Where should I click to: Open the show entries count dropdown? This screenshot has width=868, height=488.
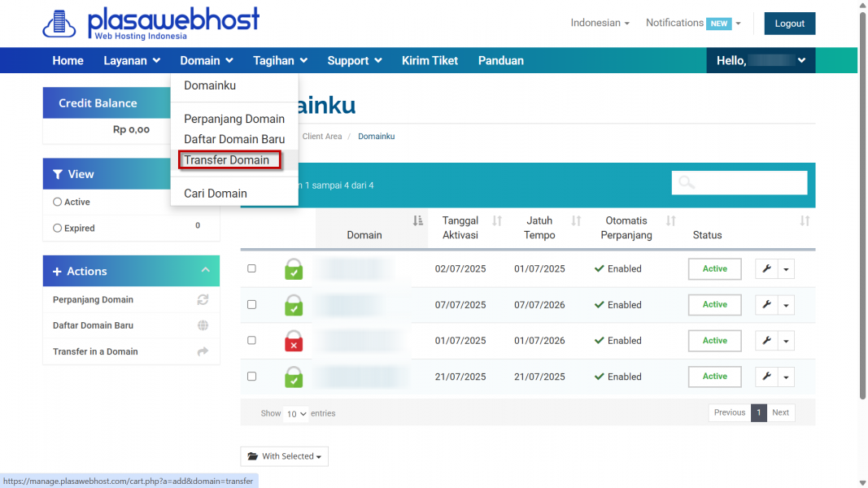pyautogui.click(x=296, y=414)
